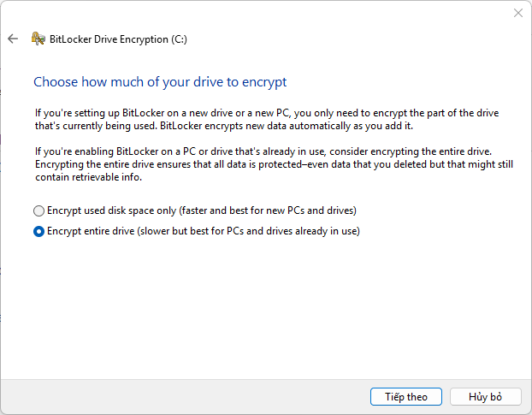Click paragraph starting "If you're enabling BitLocker"

coord(275,164)
